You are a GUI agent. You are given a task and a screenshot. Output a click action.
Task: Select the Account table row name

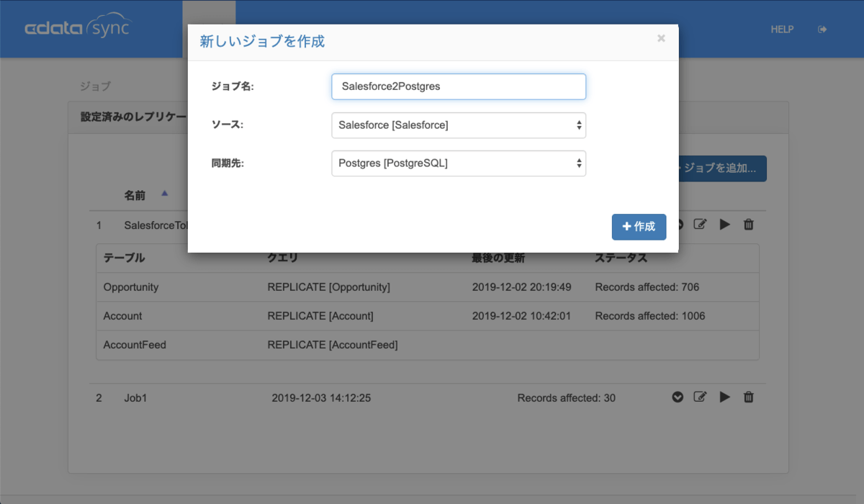pos(123,316)
